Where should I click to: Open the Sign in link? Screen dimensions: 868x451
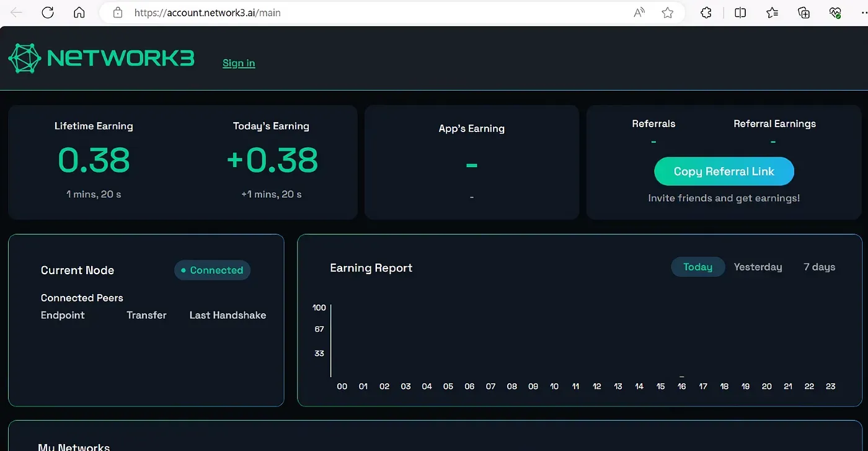[239, 63]
